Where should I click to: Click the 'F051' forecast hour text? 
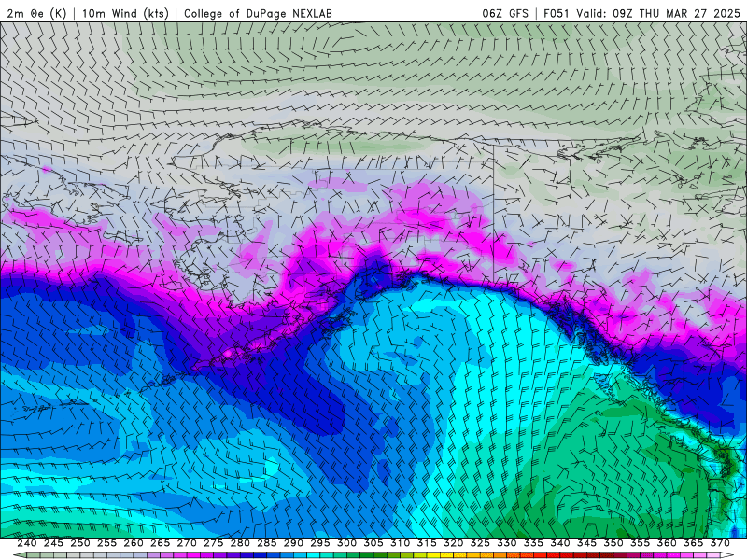[x=557, y=13]
